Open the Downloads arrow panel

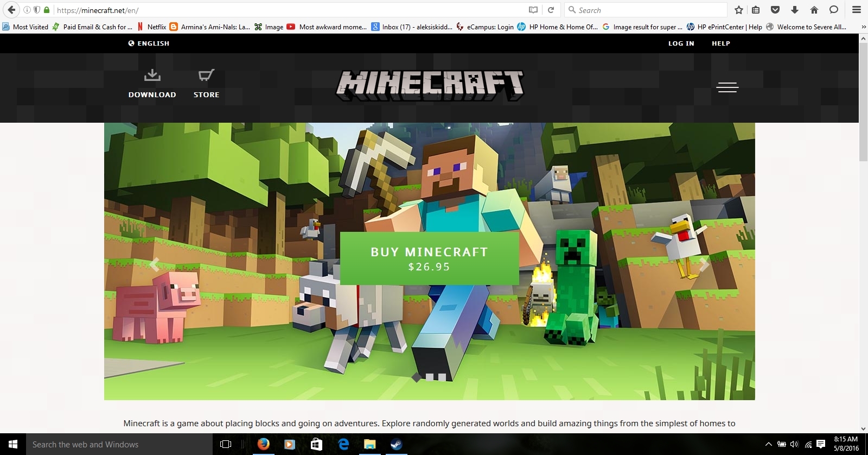(x=795, y=10)
